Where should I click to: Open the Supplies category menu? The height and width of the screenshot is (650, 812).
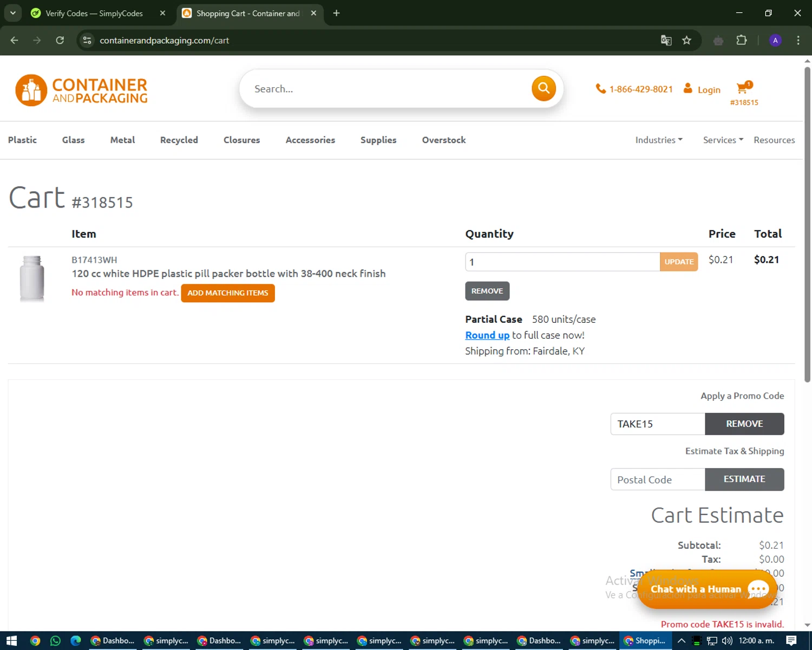click(x=378, y=140)
